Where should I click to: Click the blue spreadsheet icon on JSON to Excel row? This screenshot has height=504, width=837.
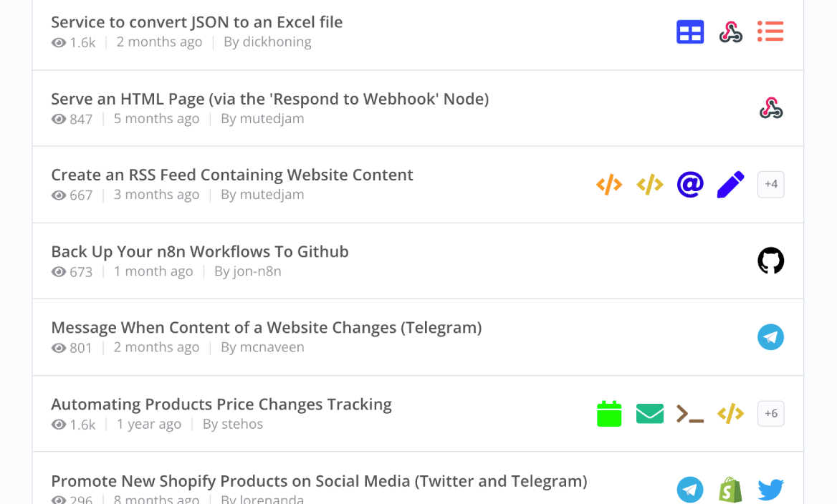click(x=689, y=31)
